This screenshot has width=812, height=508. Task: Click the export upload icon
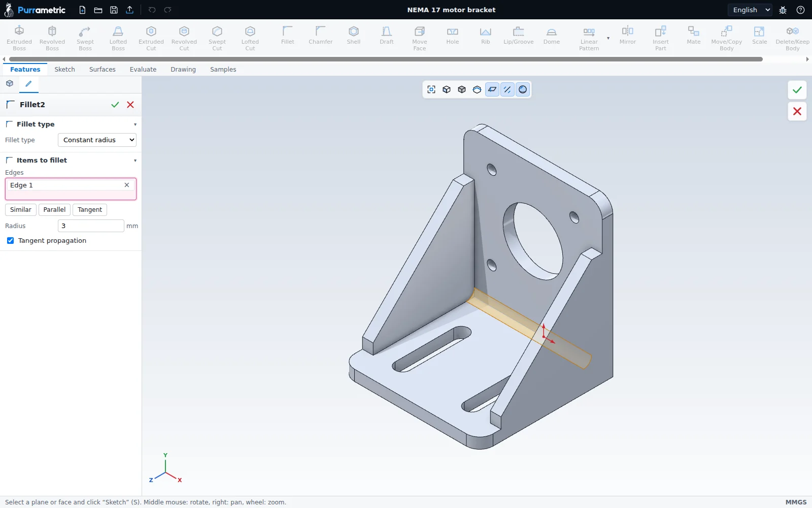130,10
